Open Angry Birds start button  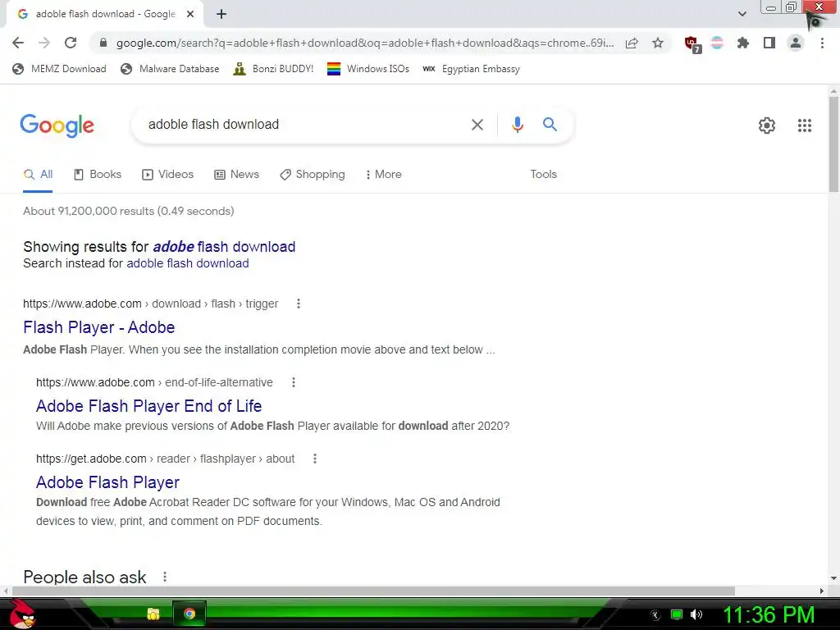(22, 614)
